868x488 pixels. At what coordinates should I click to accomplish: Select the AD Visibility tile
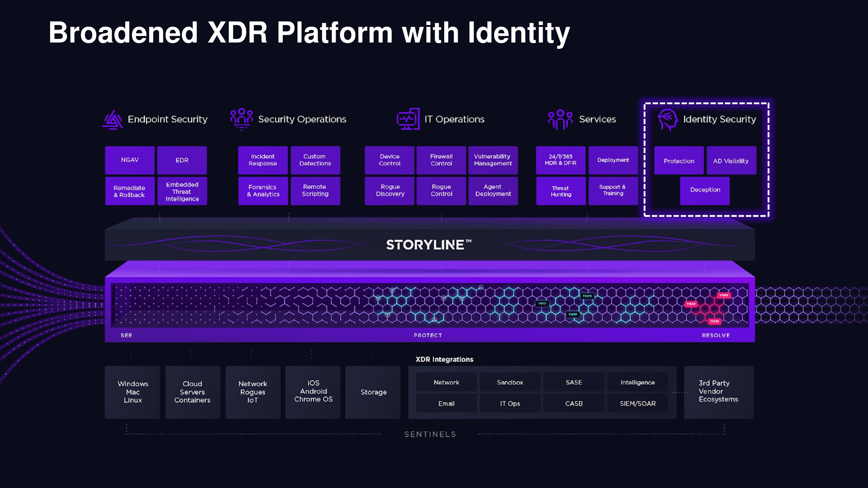coord(731,160)
